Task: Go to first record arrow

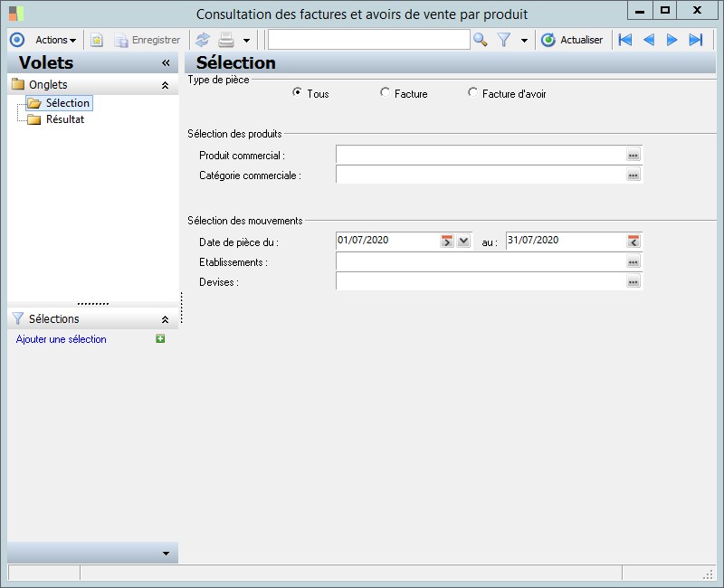Action: coord(625,40)
